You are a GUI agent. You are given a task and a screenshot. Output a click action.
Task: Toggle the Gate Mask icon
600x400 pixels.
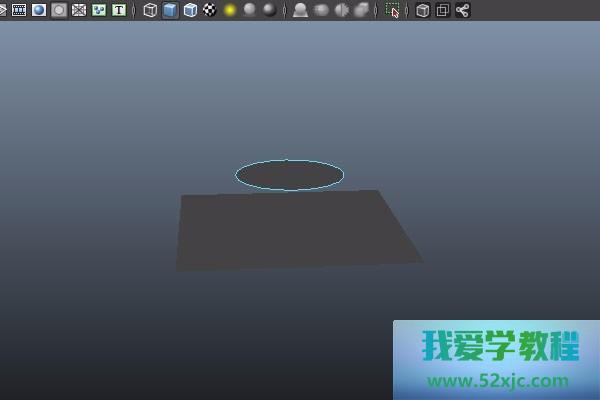[59, 10]
